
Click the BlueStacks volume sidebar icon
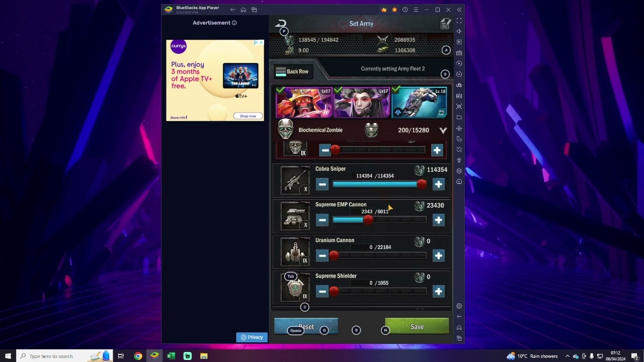(459, 31)
